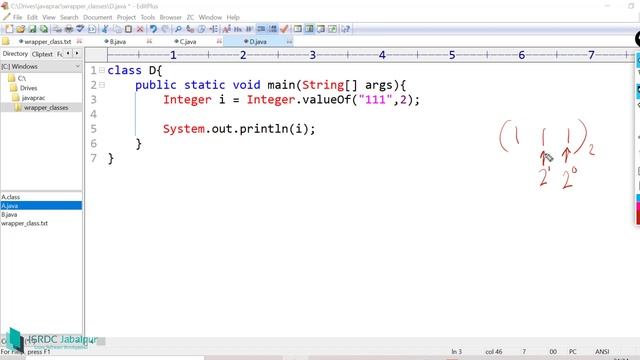Undo the last edit via toolbar
This screenshot has height=360, width=640.
(153, 29)
